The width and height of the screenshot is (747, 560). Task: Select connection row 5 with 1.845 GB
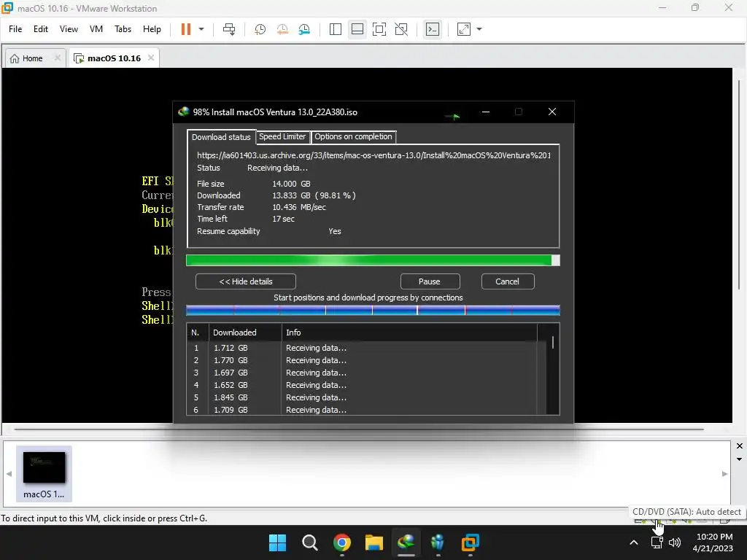point(366,397)
